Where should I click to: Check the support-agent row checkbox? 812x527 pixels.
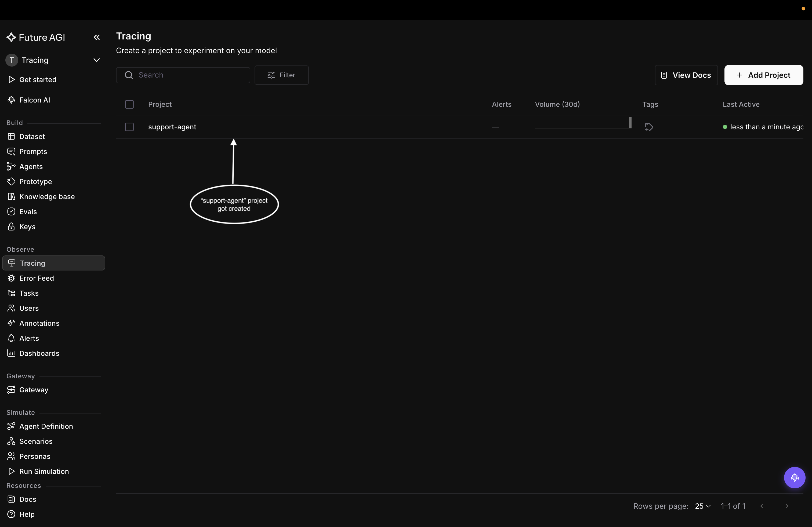tap(129, 127)
